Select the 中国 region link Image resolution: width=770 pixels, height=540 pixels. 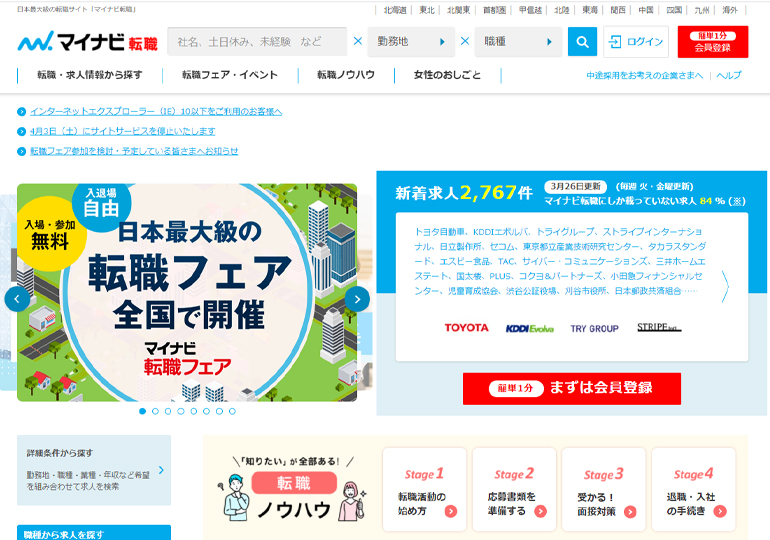pos(646,10)
